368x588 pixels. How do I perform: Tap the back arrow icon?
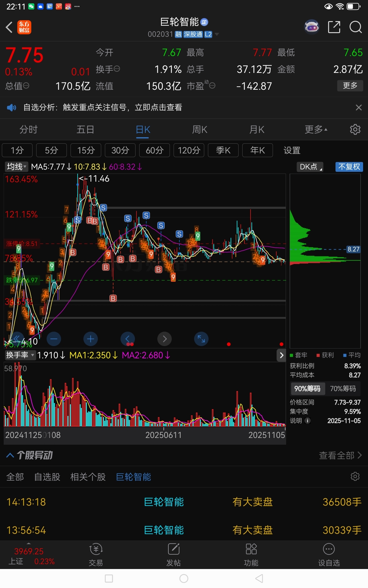coord(9,27)
